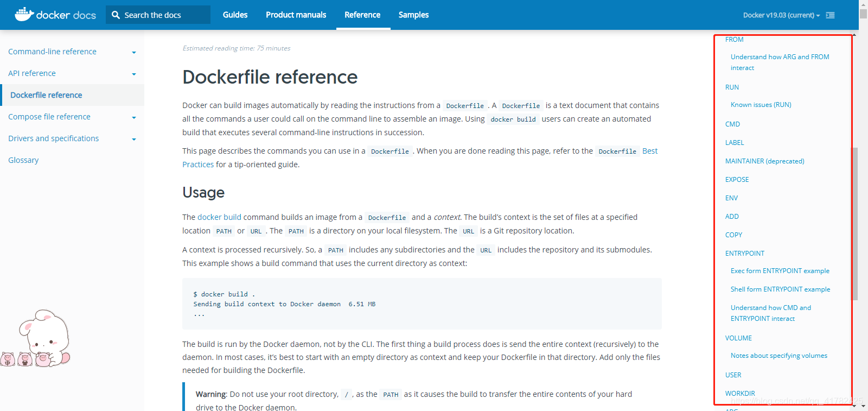
Task: Click the Estimated reading time text
Action: click(237, 48)
